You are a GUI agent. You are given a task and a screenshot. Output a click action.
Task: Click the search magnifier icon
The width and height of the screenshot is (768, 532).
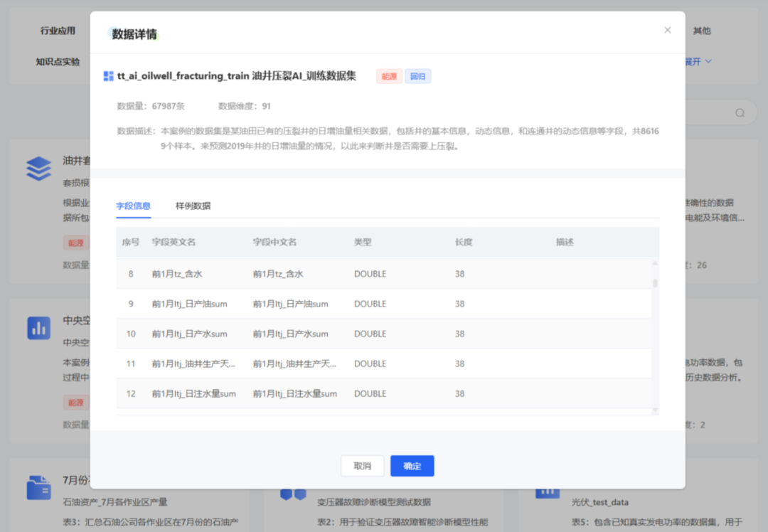pos(740,112)
